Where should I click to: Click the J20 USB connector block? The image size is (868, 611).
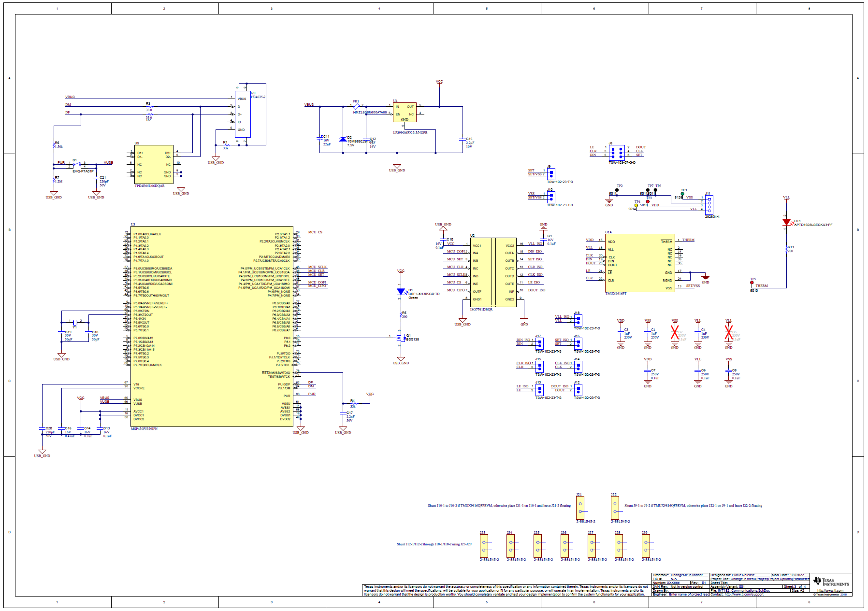point(243,114)
